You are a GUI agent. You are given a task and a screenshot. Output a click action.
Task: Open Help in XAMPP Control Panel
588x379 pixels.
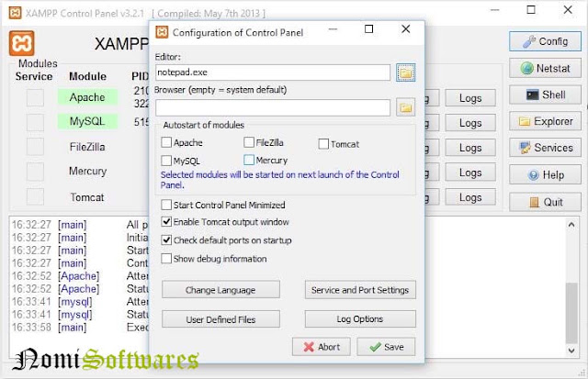pyautogui.click(x=545, y=174)
